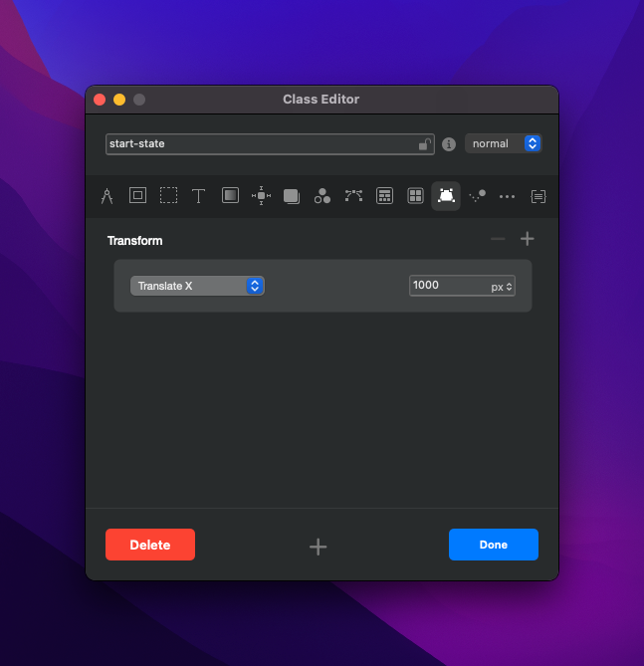Select the border box icon
This screenshot has height=666, width=644.
coord(137,196)
